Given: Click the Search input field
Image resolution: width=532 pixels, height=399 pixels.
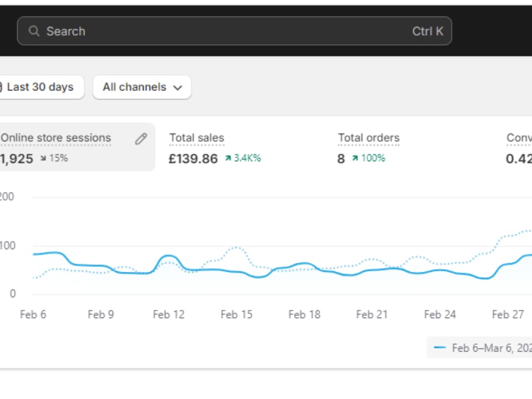Looking at the screenshot, I should pyautogui.click(x=235, y=31).
